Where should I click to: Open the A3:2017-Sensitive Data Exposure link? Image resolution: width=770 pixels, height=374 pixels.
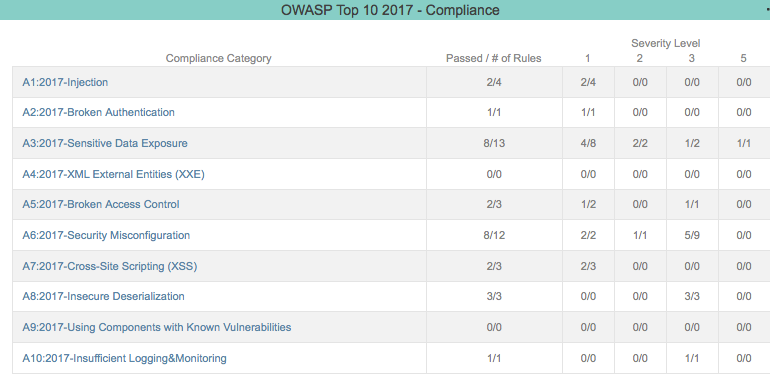pos(105,143)
